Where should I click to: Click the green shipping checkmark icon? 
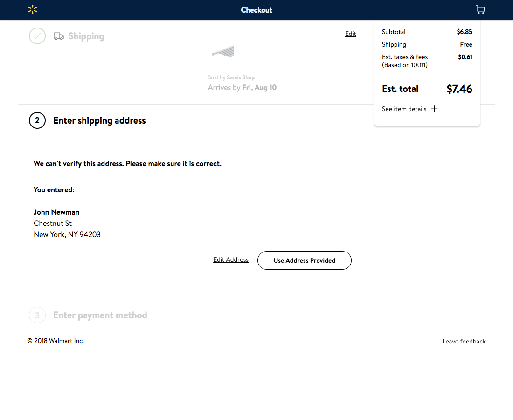pyautogui.click(x=37, y=35)
